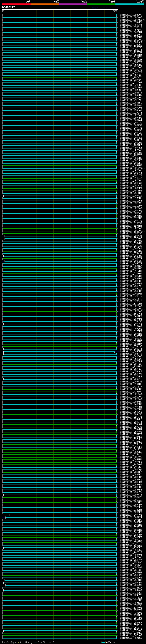Click the purple ~60% legend segment
The height and width of the screenshot is (644, 146).
click(73, 4)
